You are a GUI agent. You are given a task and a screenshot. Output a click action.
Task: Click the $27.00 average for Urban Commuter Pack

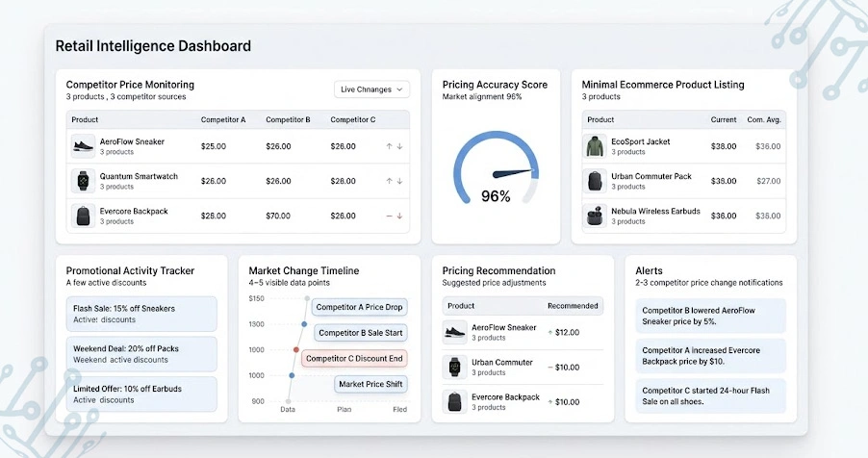(769, 181)
